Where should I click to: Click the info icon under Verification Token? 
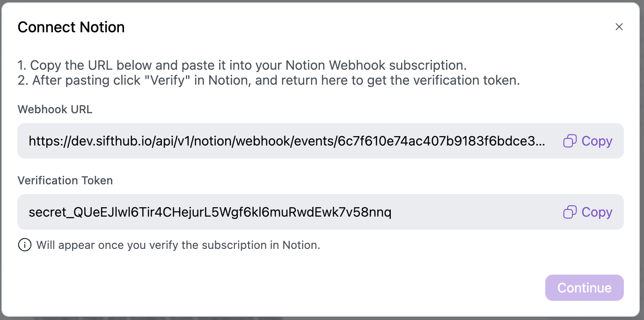24,245
